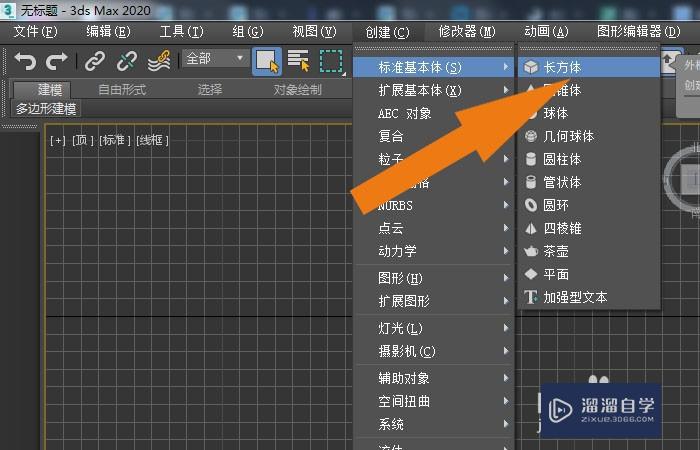This screenshot has height=450, width=700.
Task: Create a 球体 sphere primitive
Action: click(x=589, y=113)
